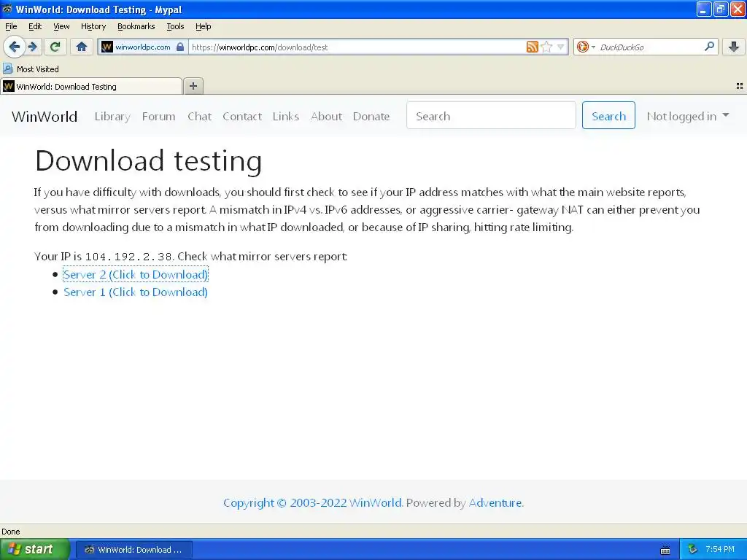
Task: Open the Bookmarks menu
Action: (136, 26)
